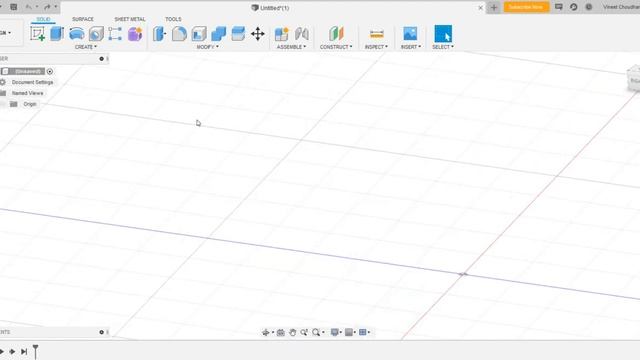Image resolution: width=640 pixels, height=360 pixels.
Task: Open the SELECT dropdown menu
Action: (x=443, y=47)
